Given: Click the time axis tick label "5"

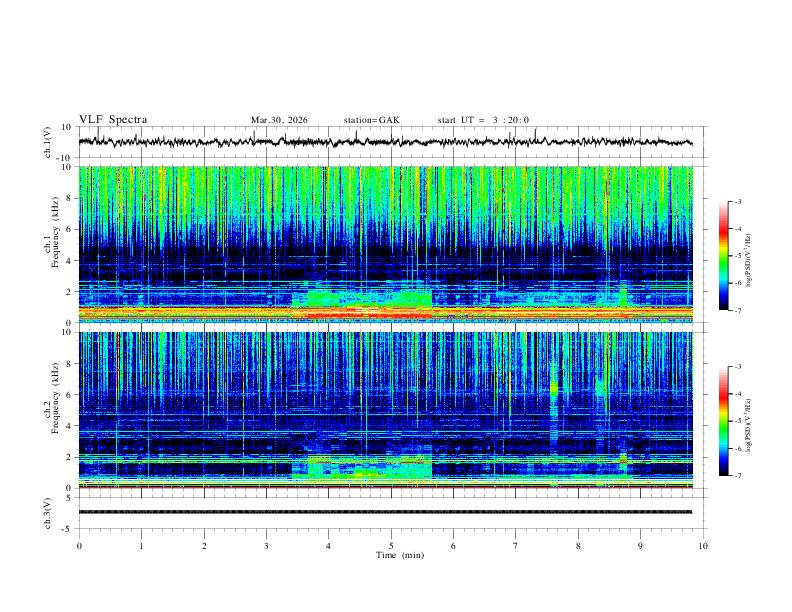Looking at the screenshot, I should tap(391, 546).
